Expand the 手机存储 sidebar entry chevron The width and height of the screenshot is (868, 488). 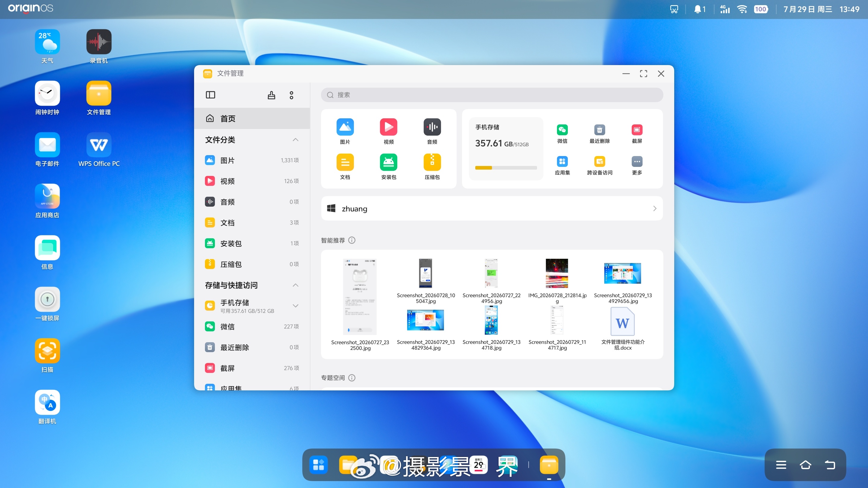pyautogui.click(x=295, y=306)
